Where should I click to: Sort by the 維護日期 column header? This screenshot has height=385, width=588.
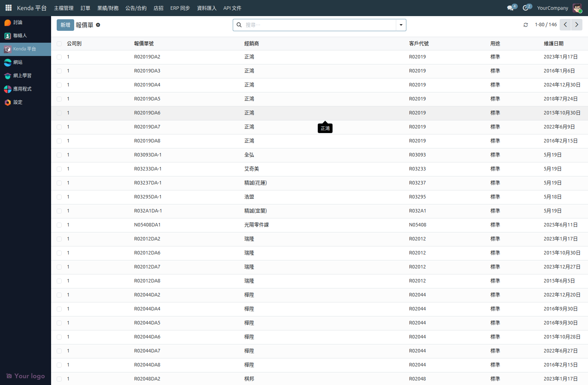point(554,44)
